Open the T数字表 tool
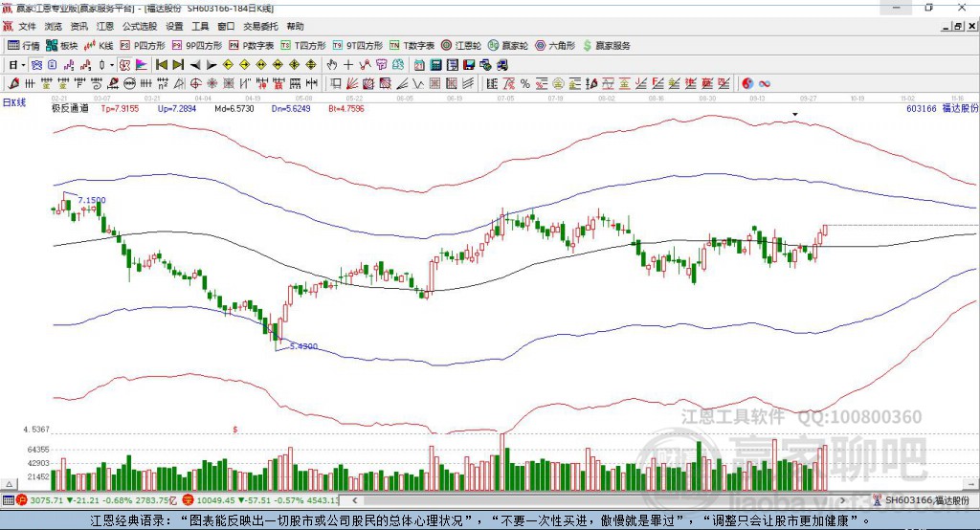This screenshot has width=980, height=530. tap(412, 46)
